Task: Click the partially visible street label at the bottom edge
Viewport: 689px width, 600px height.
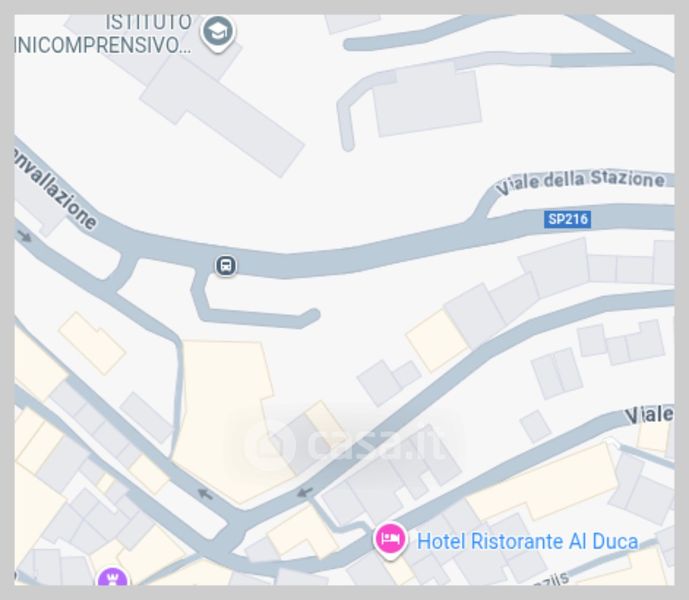Action: (x=550, y=580)
